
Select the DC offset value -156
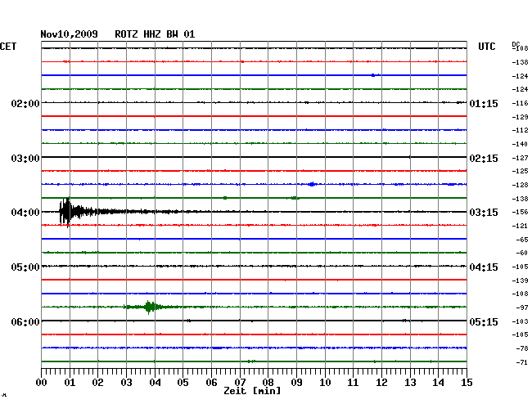pos(520,212)
